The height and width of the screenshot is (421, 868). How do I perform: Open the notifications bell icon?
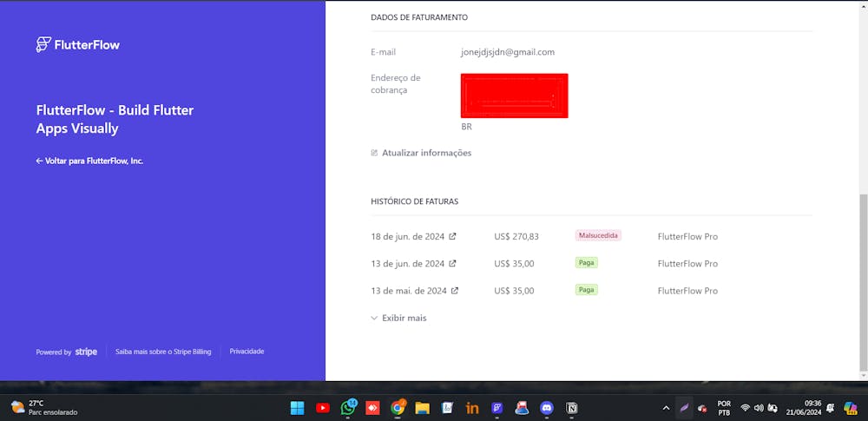point(831,408)
